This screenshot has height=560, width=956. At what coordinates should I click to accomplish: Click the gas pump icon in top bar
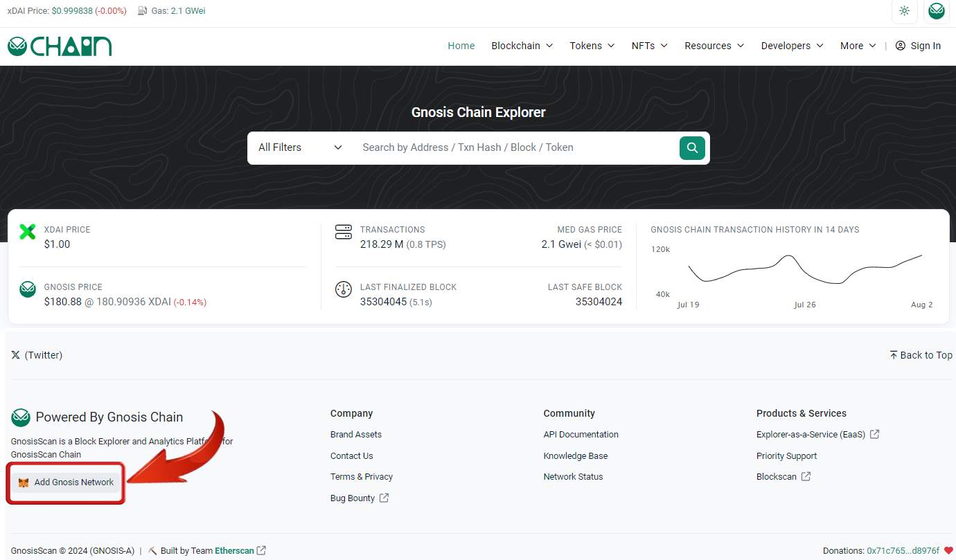click(x=142, y=11)
